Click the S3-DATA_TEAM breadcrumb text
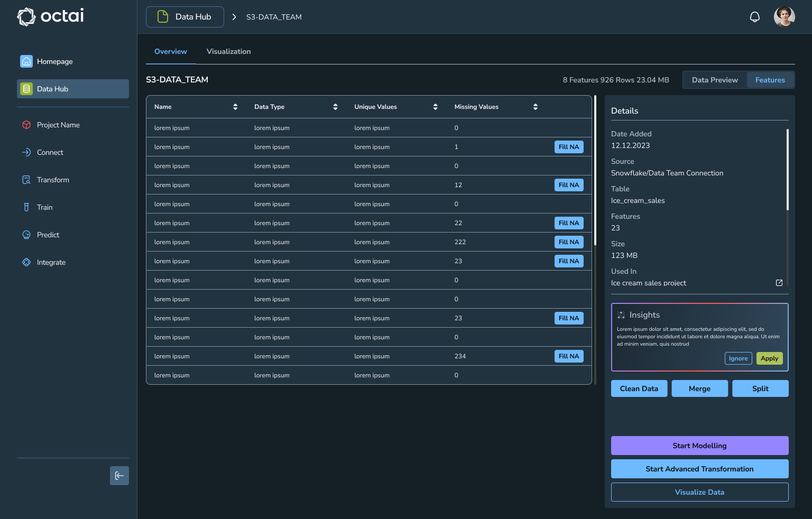The height and width of the screenshot is (519, 812). coord(274,17)
